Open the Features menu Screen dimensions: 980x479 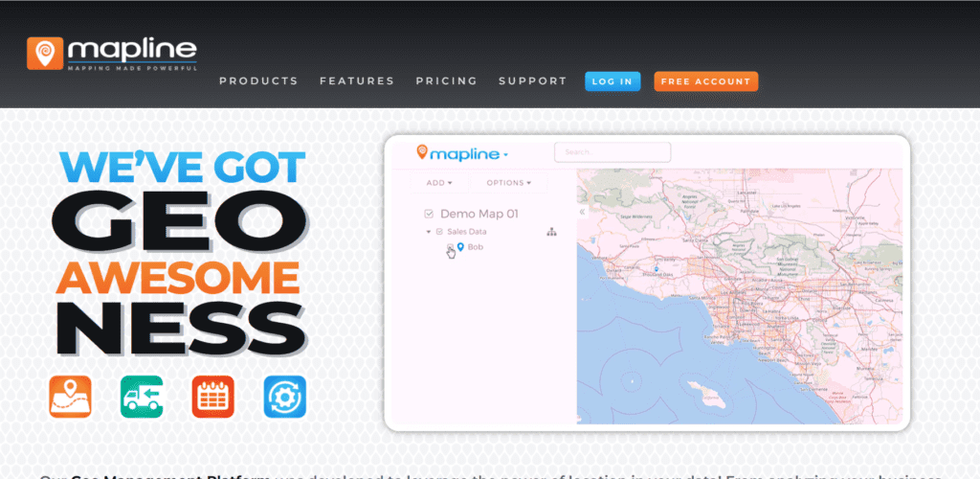point(357,81)
